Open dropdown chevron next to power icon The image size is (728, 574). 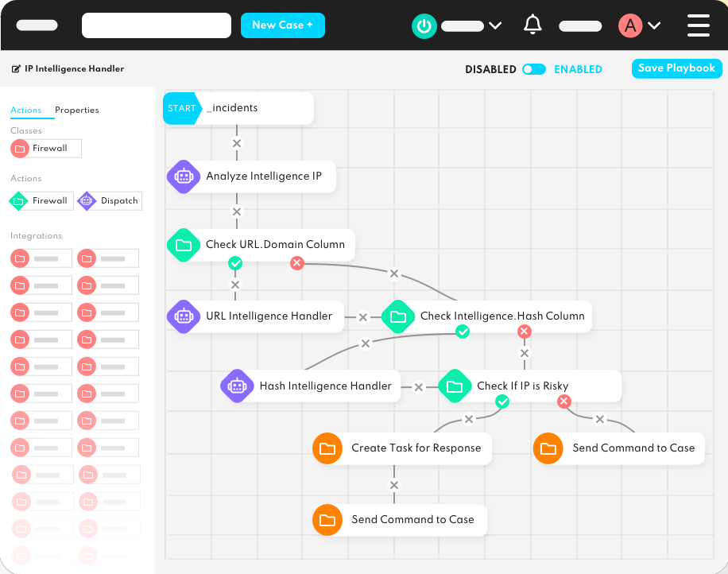[x=495, y=25]
